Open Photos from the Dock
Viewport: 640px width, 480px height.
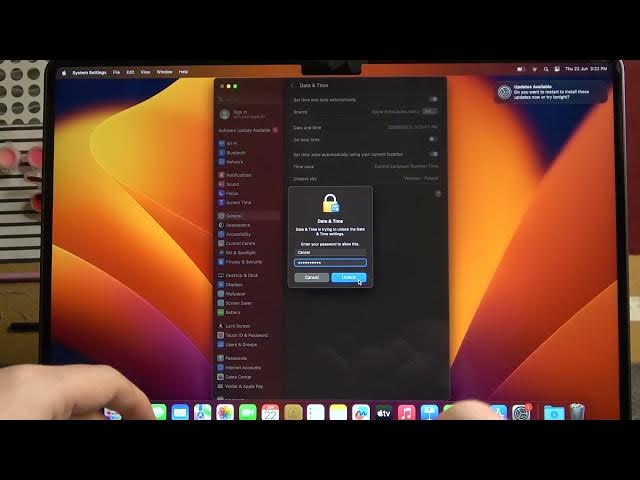225,412
